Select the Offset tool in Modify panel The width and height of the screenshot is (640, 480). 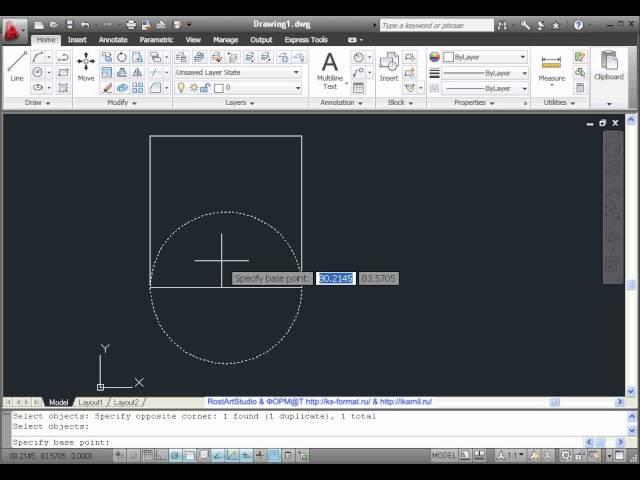coord(122,73)
